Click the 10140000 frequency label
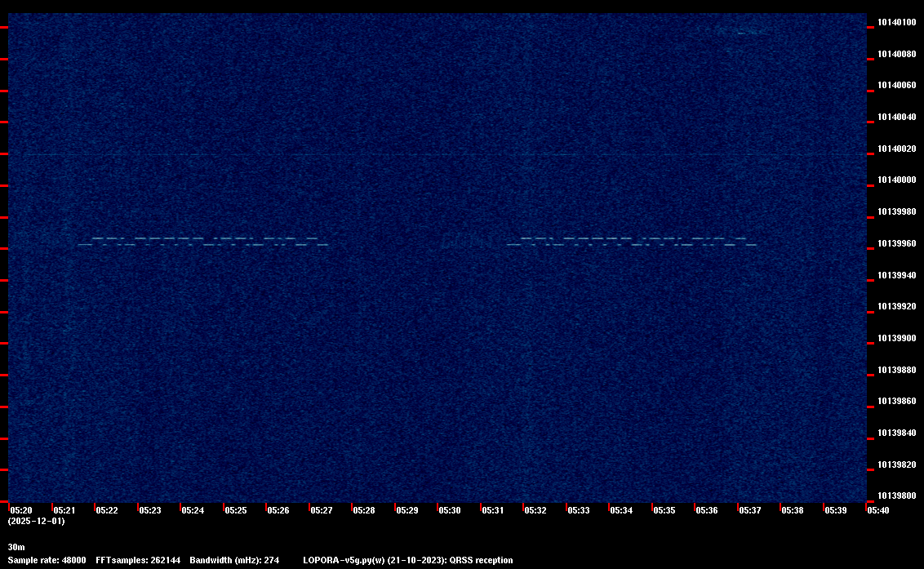Screen dimensions: 924x569 coord(897,180)
